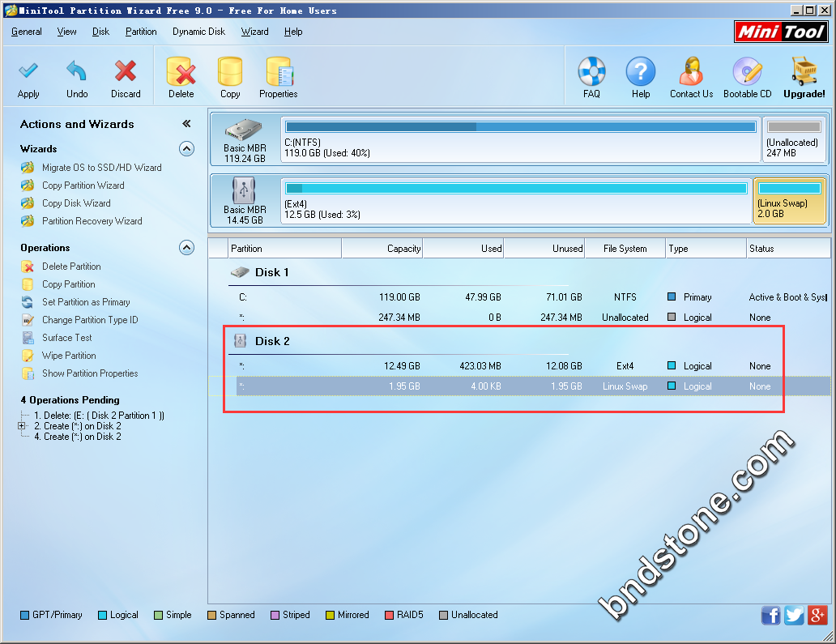Sort by the Partition column header

(284, 249)
